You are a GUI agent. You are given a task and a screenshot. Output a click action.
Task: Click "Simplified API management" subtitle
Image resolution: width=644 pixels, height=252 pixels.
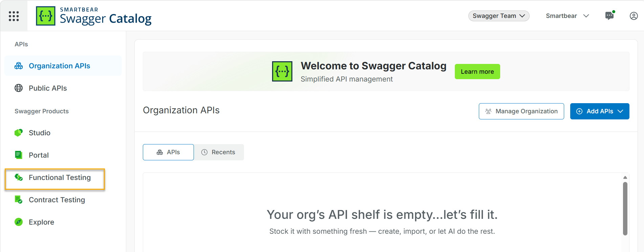347,79
